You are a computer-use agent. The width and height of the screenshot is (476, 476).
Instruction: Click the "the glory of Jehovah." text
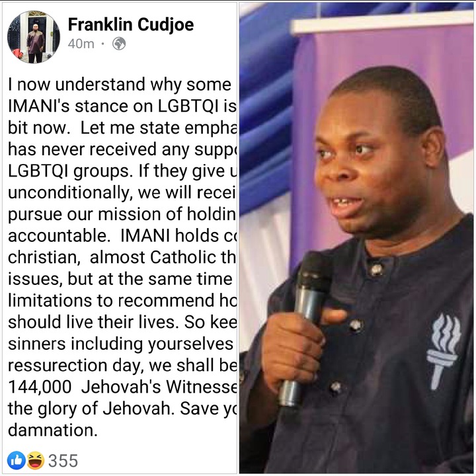[91, 409]
